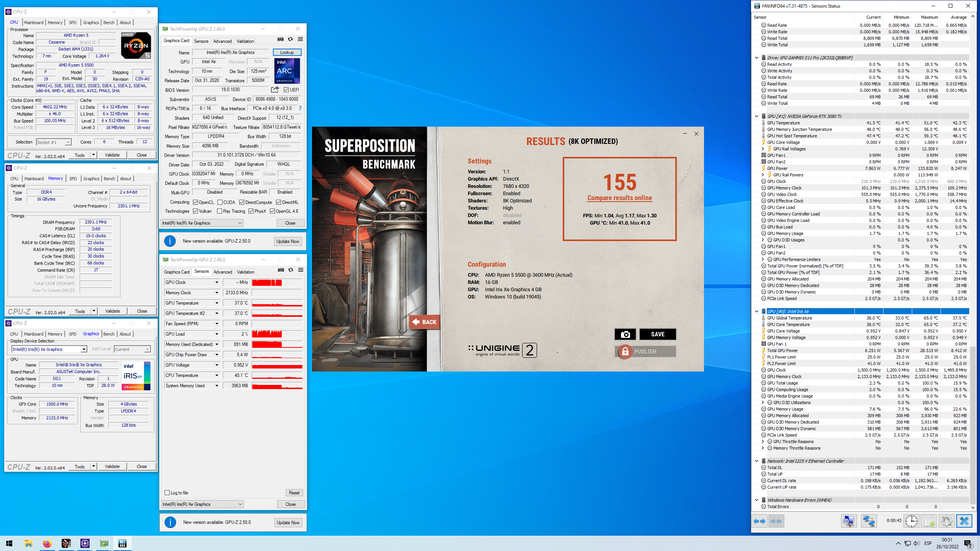The width and height of the screenshot is (980, 551).
Task: Open Advanced tab in GPU-Z Graphics Card window
Action: coord(222,41)
